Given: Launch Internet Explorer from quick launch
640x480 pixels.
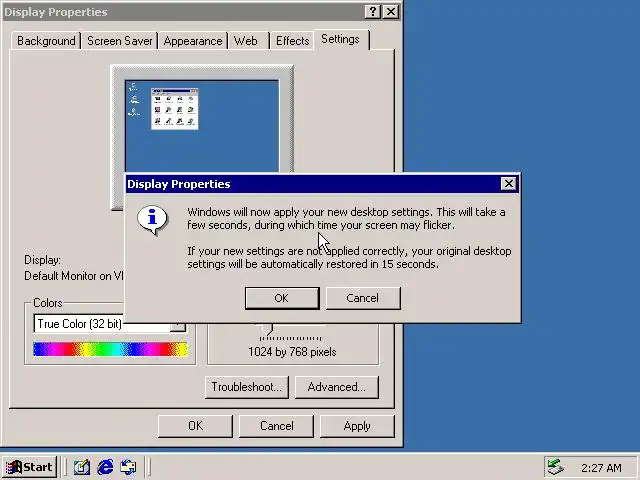Looking at the screenshot, I should click(105, 467).
